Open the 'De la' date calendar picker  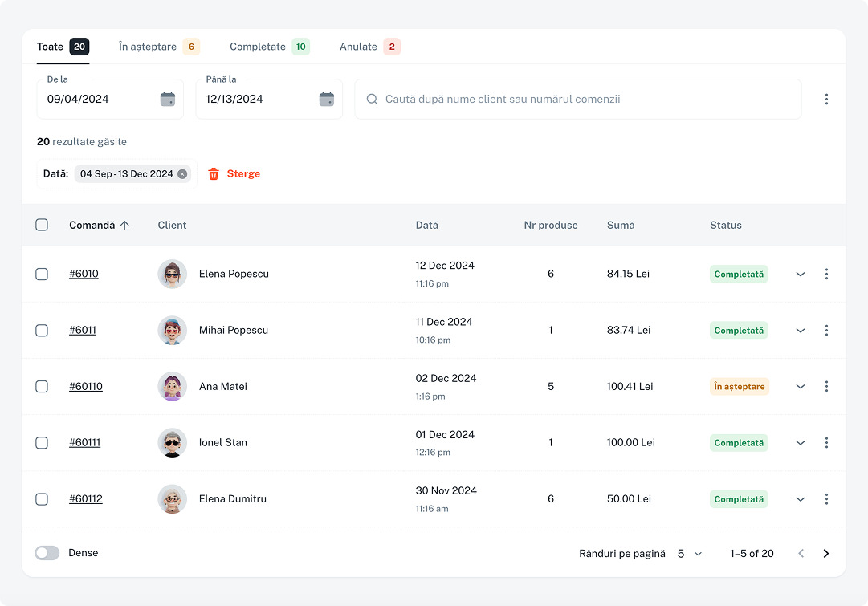pyautogui.click(x=167, y=99)
